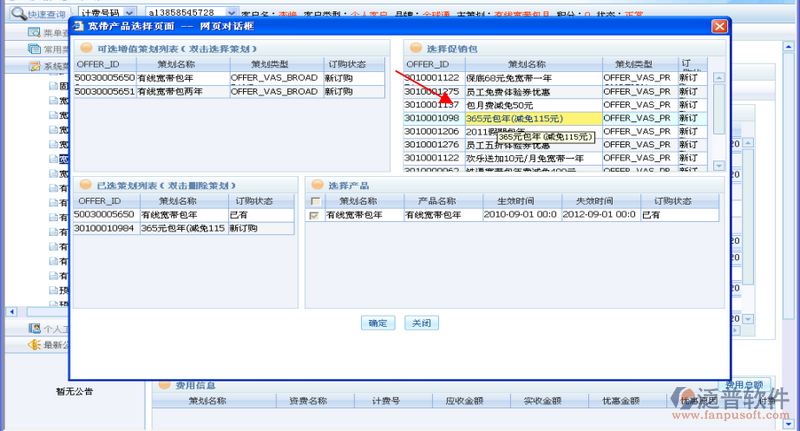Viewport: 800px width, 431px height.
Task: Click the 可选增值策划列表 orange section icon
Action: coord(86,48)
